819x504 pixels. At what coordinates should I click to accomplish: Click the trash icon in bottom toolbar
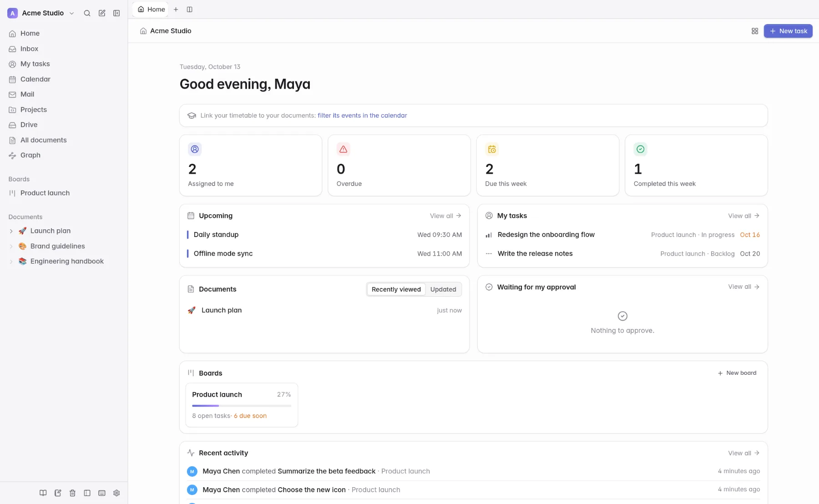[72, 493]
